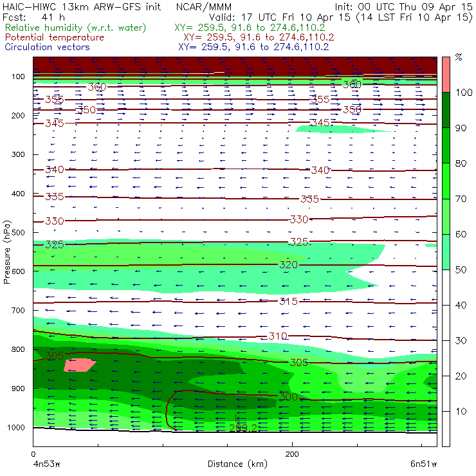Click the 80-90% green colorbar segment
The height and width of the screenshot is (476, 476).
point(446,145)
